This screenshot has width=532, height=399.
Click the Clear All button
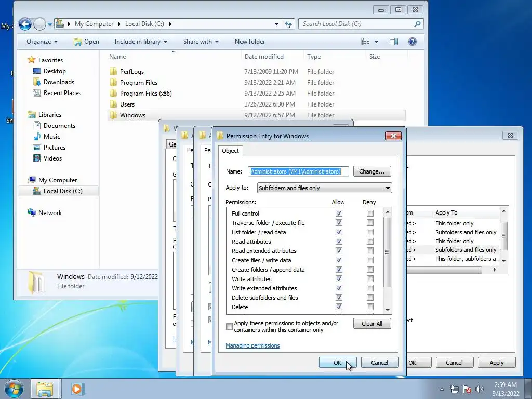point(372,324)
